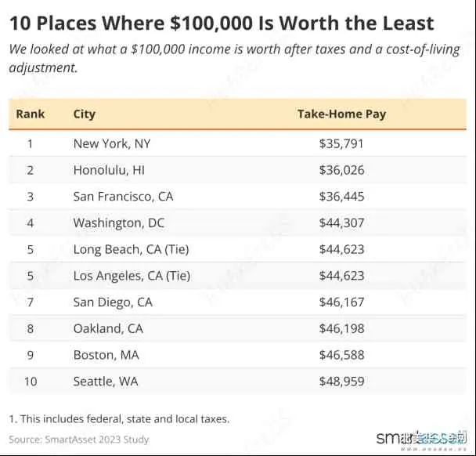The image size is (476, 456).
Task: Select the $48,959 take-home pay value
Action: (x=341, y=382)
